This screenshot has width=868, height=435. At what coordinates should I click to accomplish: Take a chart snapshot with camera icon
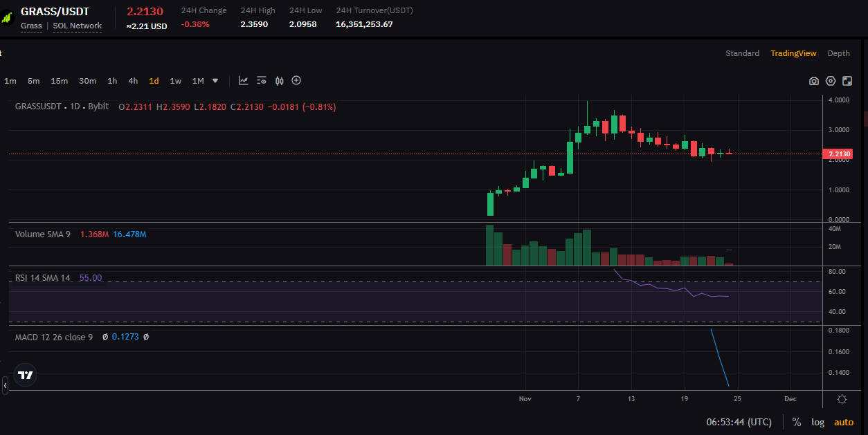[814, 81]
